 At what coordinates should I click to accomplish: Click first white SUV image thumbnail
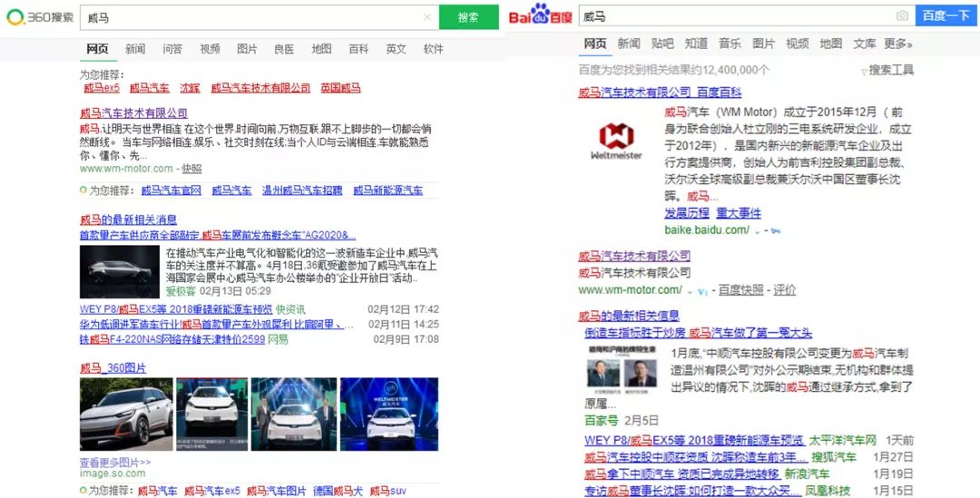(126, 414)
